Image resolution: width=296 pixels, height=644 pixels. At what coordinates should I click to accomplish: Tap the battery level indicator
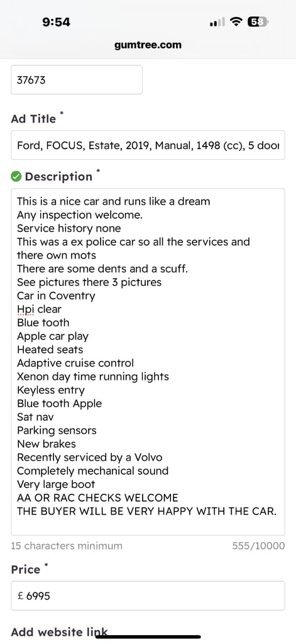[258, 22]
